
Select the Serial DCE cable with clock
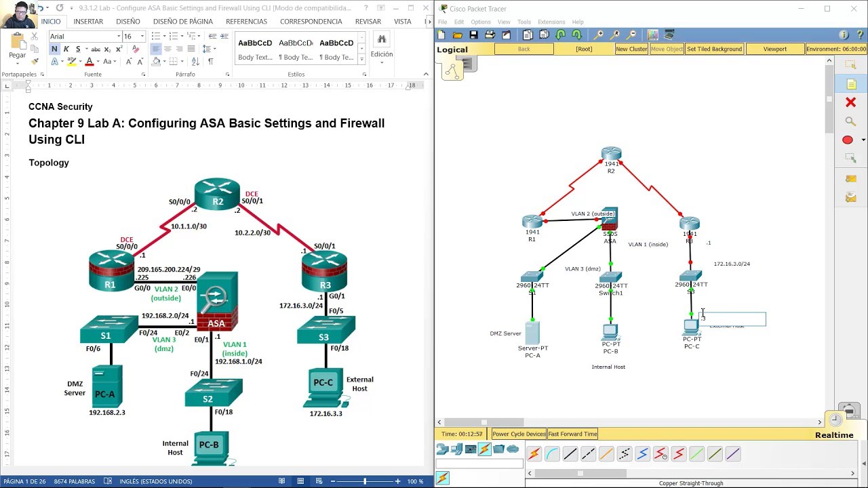[660, 454]
